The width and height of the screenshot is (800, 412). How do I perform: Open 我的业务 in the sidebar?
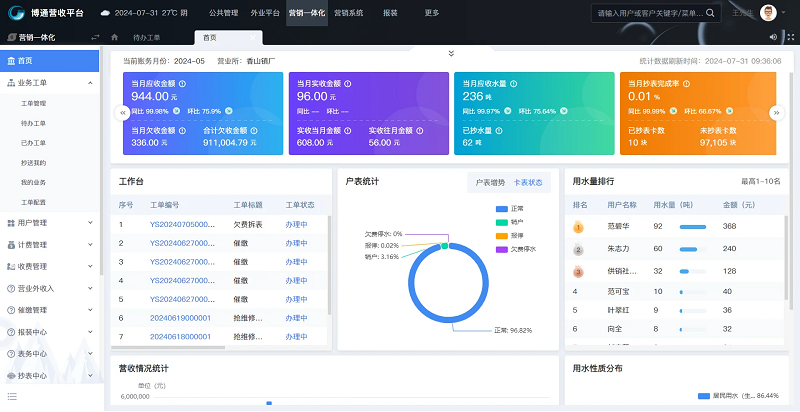(34, 183)
